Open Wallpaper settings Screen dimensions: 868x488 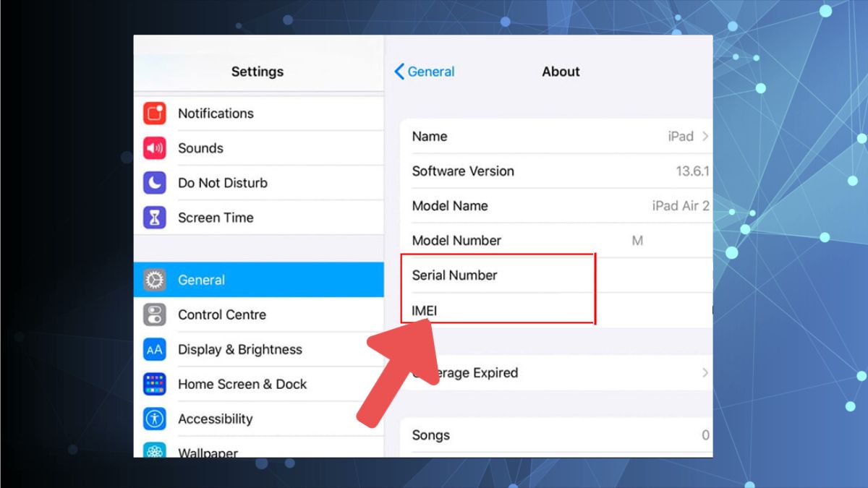259,448
